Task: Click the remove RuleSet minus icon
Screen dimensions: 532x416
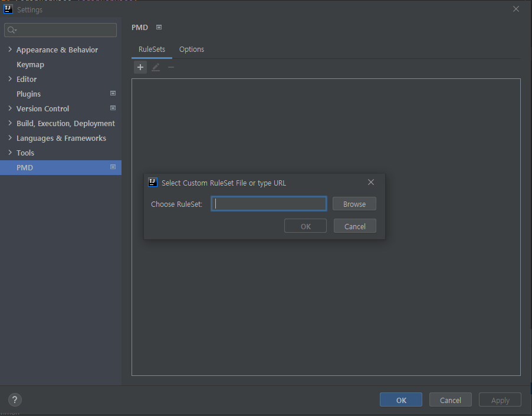Action: (x=171, y=67)
